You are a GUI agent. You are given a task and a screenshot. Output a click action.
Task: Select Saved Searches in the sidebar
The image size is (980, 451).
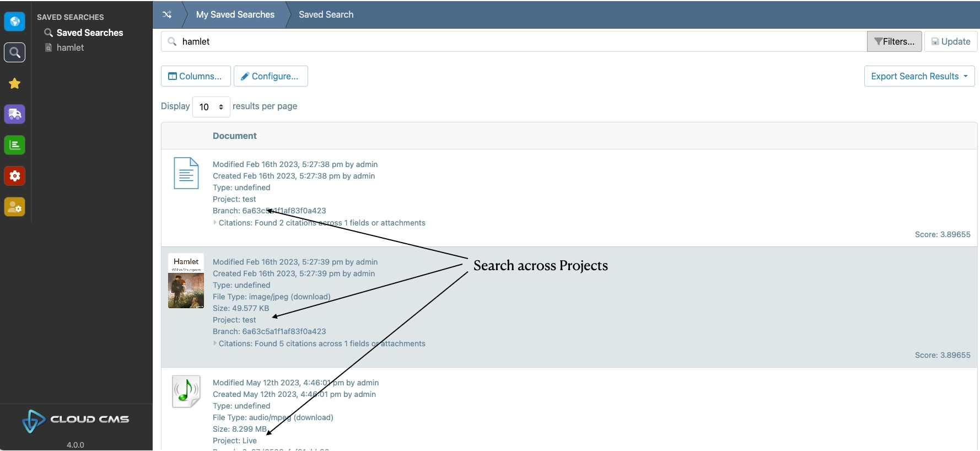(89, 33)
